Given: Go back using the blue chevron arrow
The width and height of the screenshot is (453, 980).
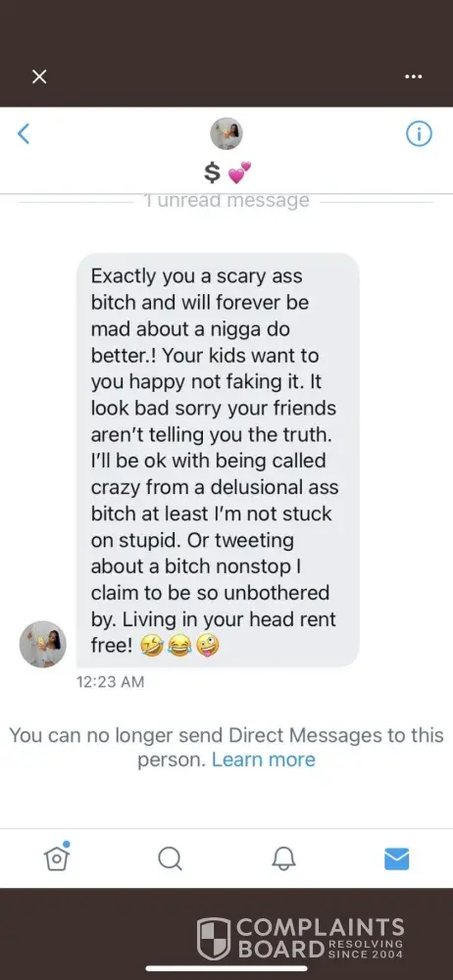Looking at the screenshot, I should [x=24, y=133].
